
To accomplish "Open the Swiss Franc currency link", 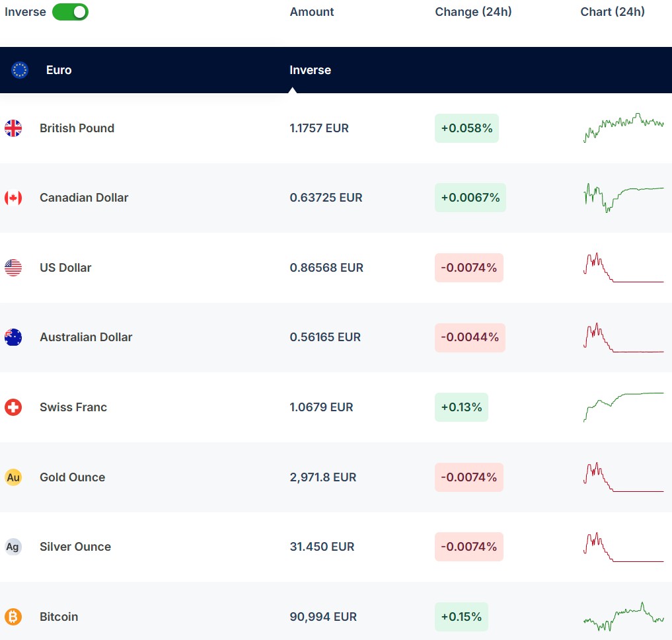I will (x=73, y=407).
